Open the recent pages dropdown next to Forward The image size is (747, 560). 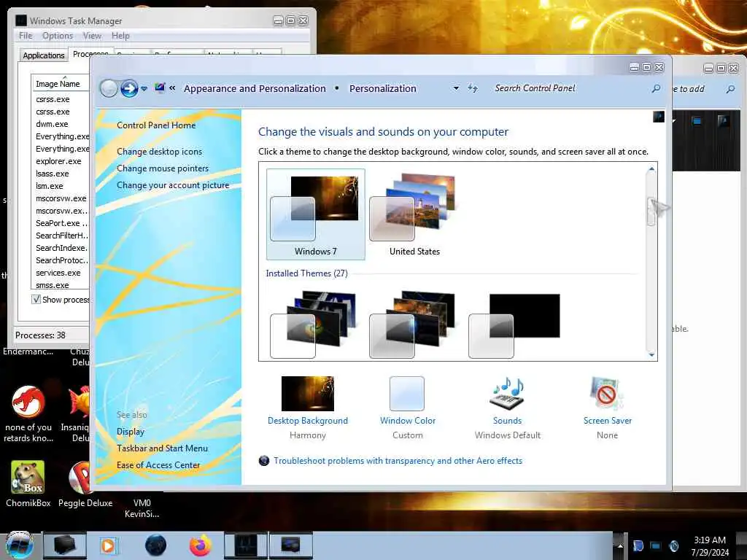click(x=144, y=88)
